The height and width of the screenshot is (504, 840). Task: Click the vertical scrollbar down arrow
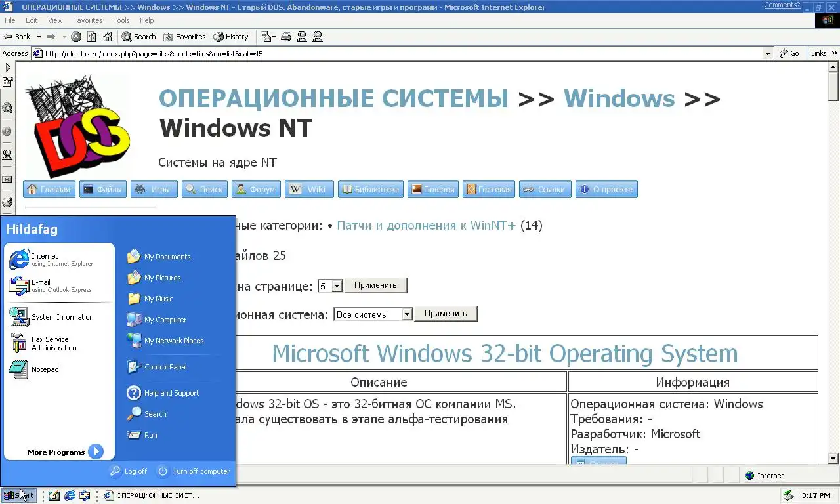[833, 459]
